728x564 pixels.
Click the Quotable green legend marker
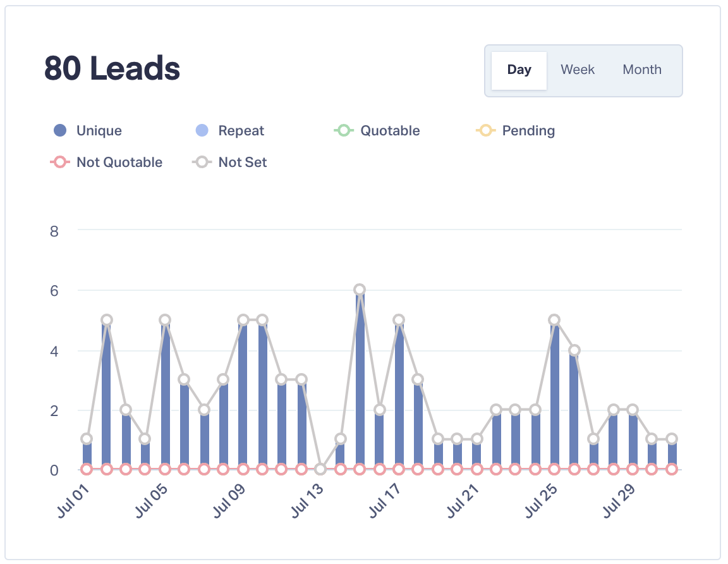(x=344, y=130)
